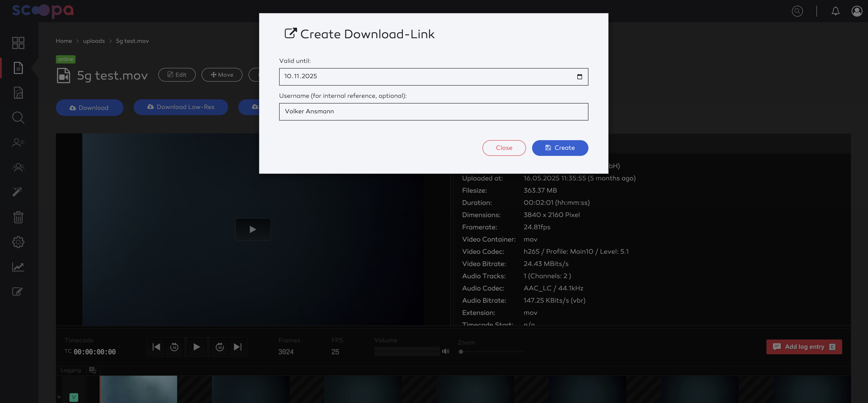The width and height of the screenshot is (868, 403).
Task: Skip forward 30 seconds
Action: [x=220, y=347]
